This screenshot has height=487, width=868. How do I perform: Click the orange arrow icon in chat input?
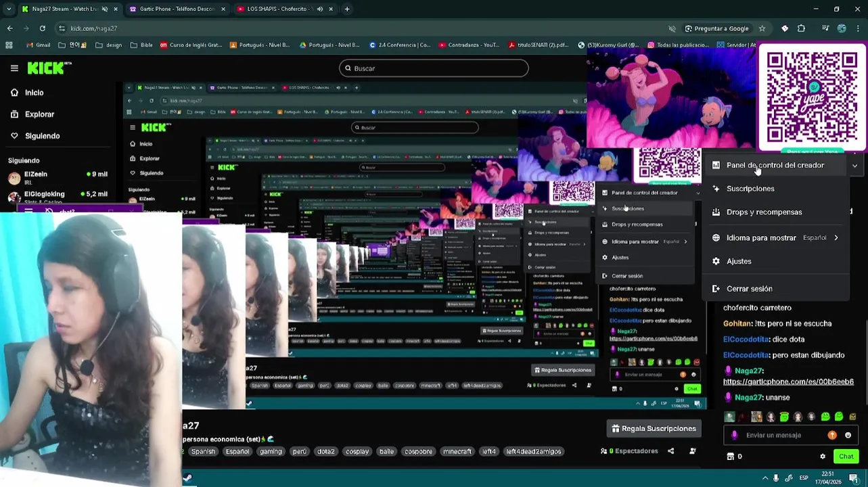click(831, 436)
